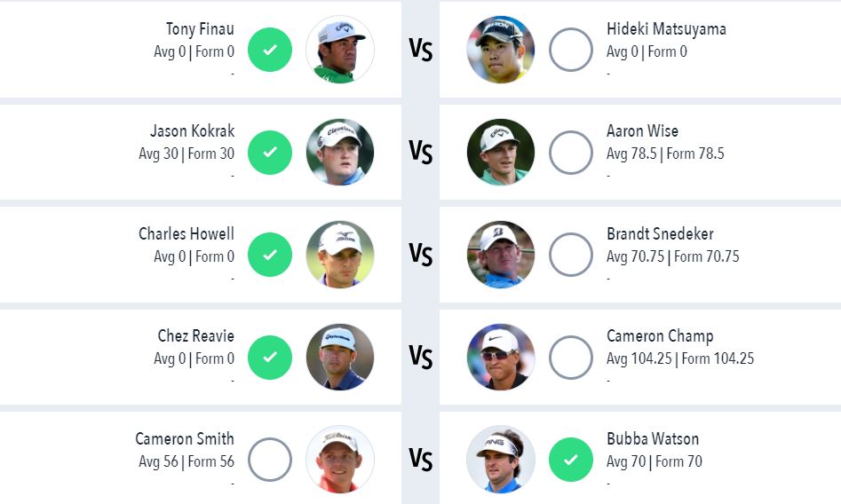Toggle Charles Howell's green checkmark

(x=270, y=255)
